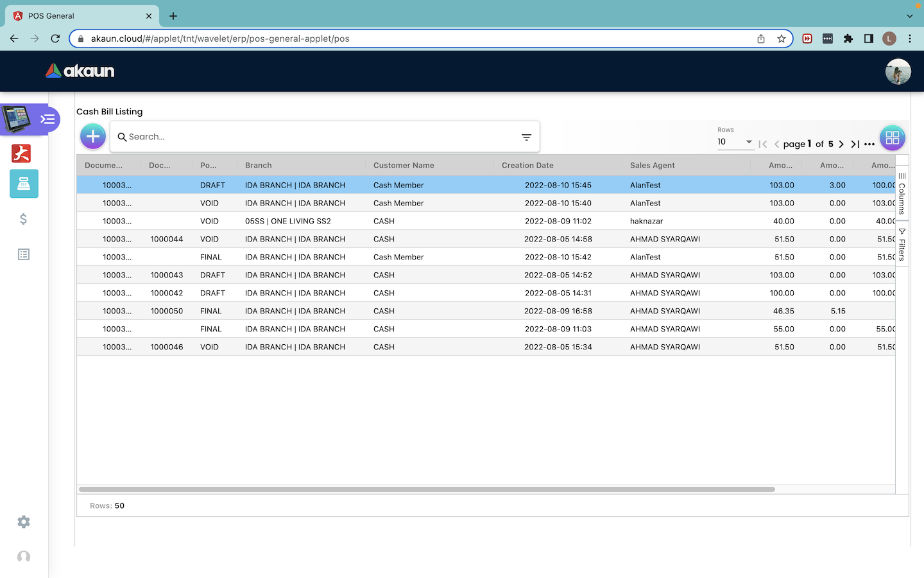
Task: Open the three-dot more options menu
Action: click(x=869, y=144)
